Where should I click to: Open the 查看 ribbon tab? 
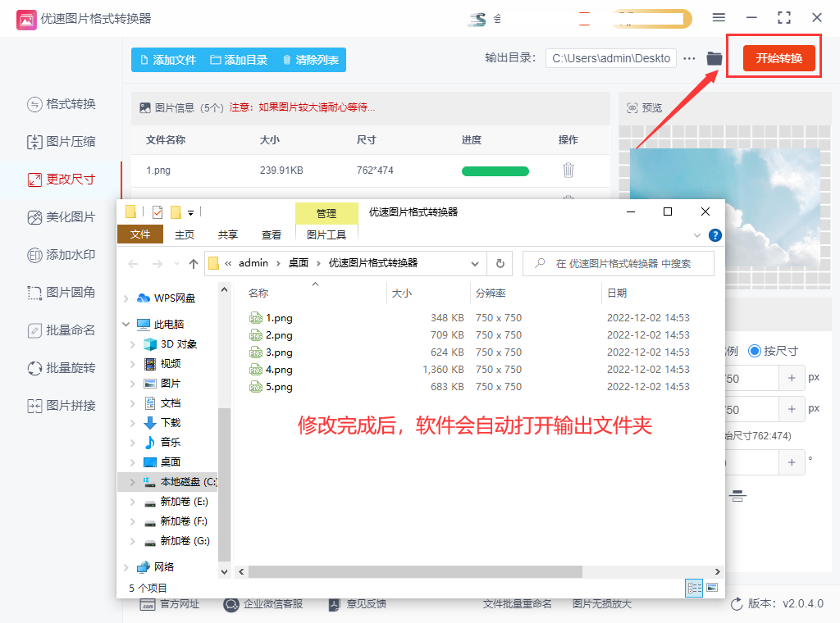271,235
